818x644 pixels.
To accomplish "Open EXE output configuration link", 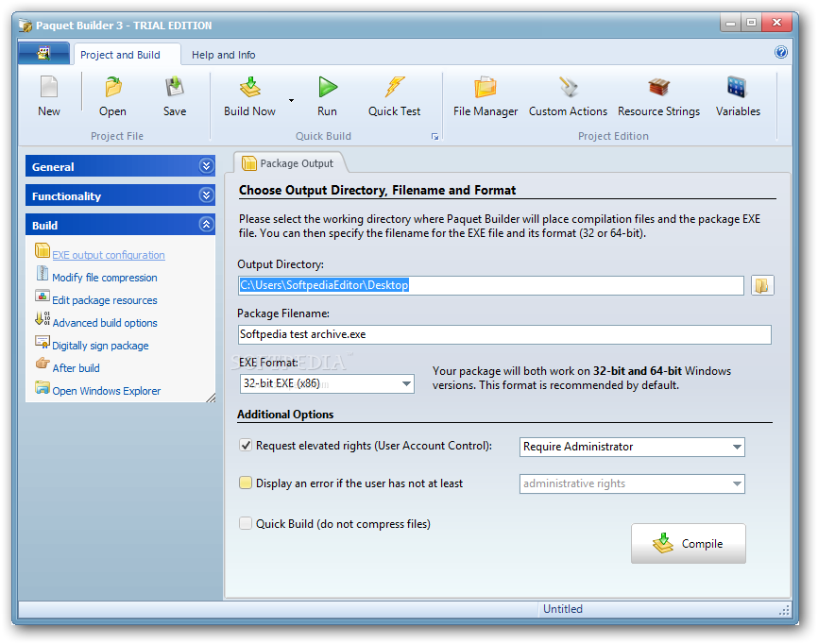I will [x=109, y=255].
